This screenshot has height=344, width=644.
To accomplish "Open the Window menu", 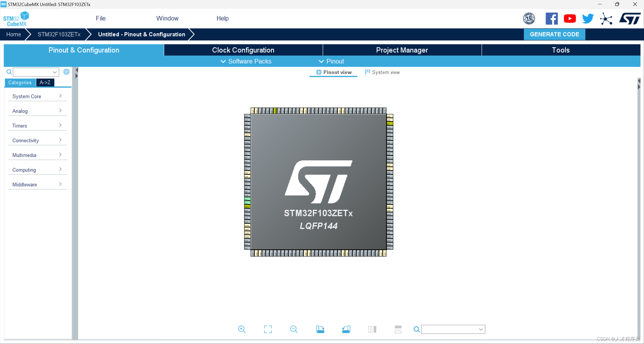I will (x=167, y=18).
